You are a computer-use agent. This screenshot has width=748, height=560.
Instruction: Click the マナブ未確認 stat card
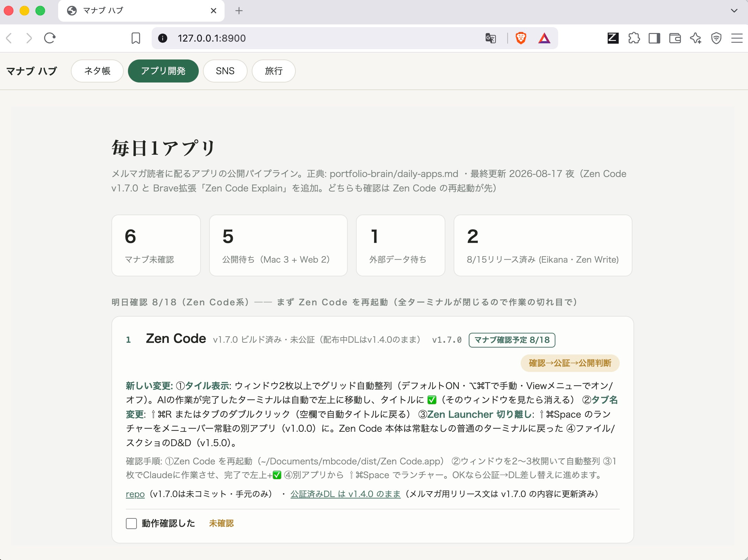[156, 245]
